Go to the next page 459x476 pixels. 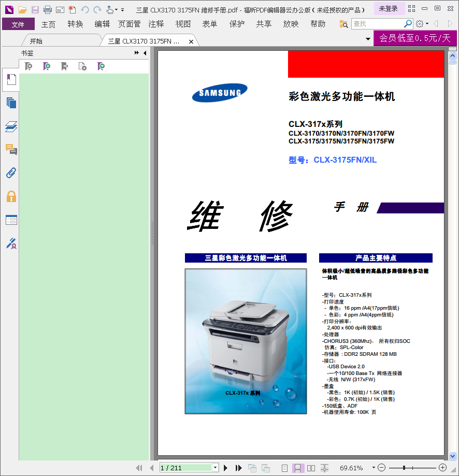[x=225, y=468]
